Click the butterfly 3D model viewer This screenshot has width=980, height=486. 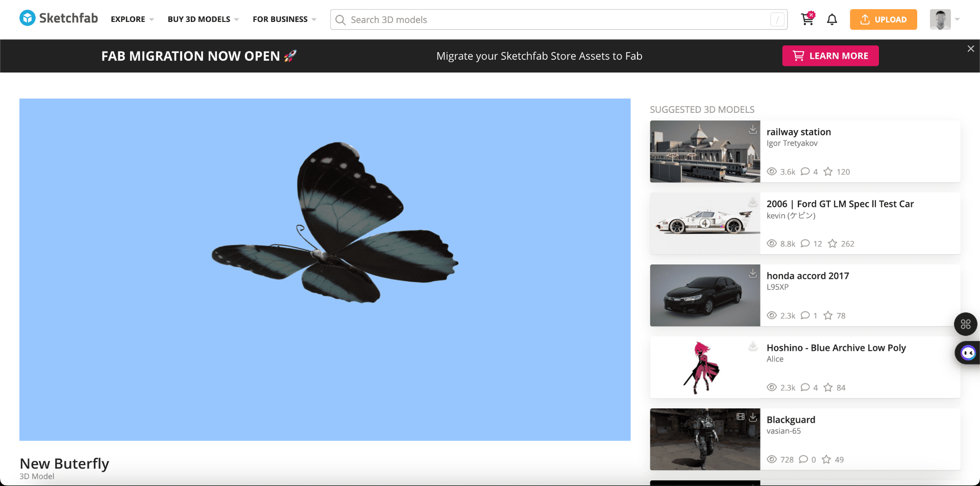[x=325, y=270]
